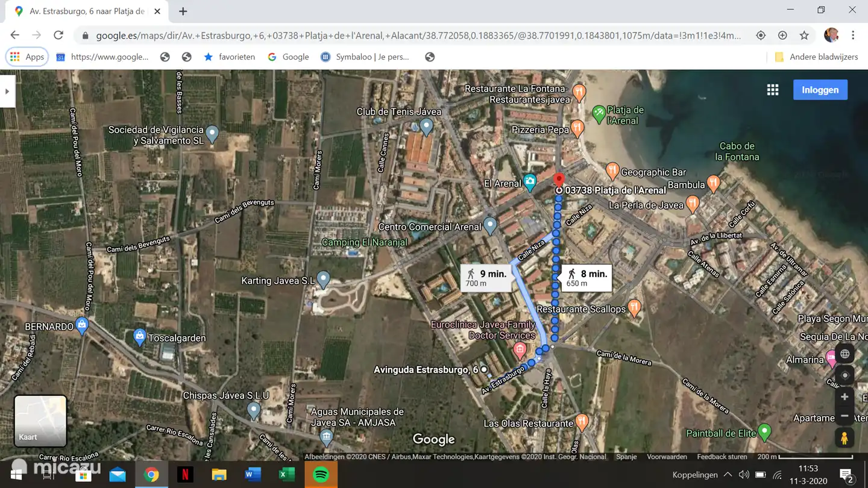Expand the collapsed side panel

click(7, 92)
